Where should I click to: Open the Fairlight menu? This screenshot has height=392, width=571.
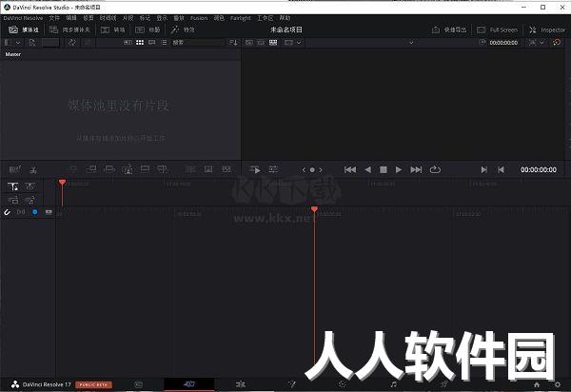click(x=241, y=18)
